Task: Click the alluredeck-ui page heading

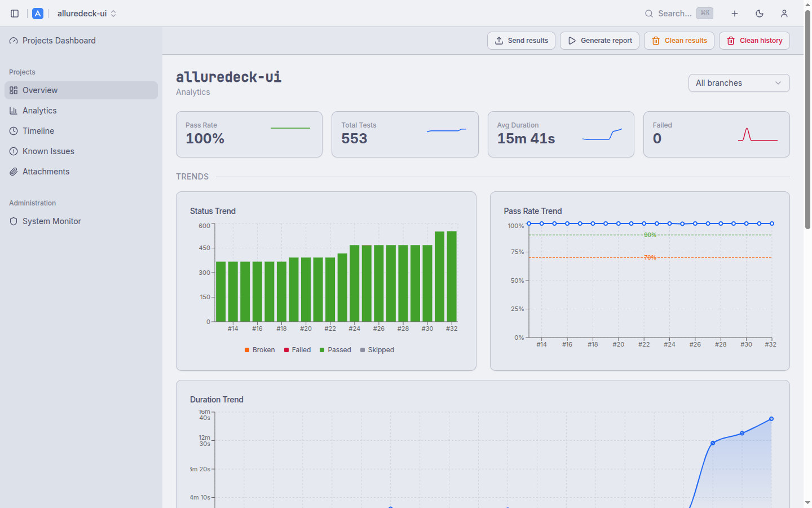Action: pos(228,77)
